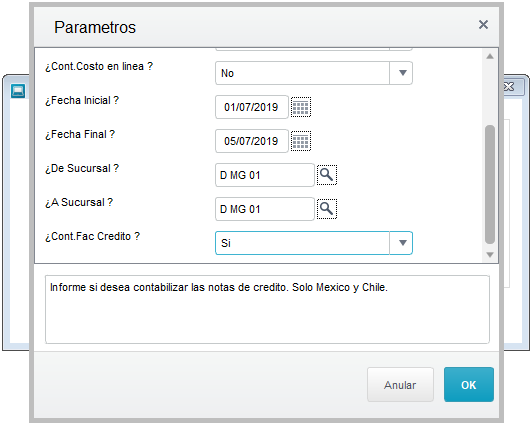Click the scrollbar down arrow in the parameters list
This screenshot has width=532, height=426.
tap(490, 254)
